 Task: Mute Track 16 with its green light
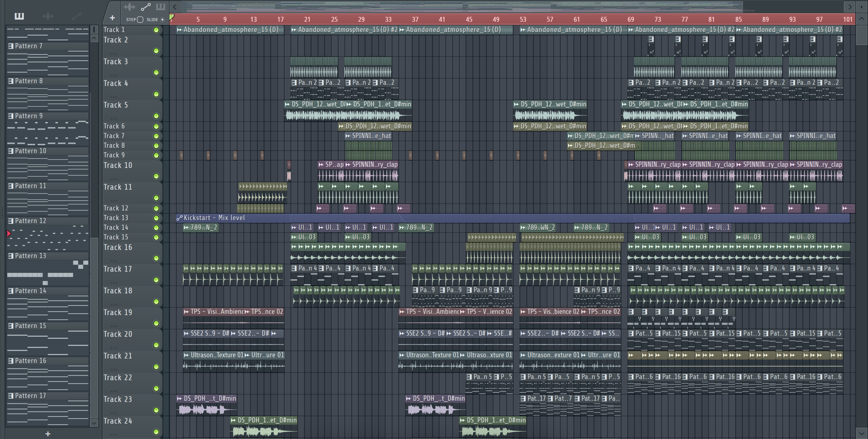(x=156, y=258)
